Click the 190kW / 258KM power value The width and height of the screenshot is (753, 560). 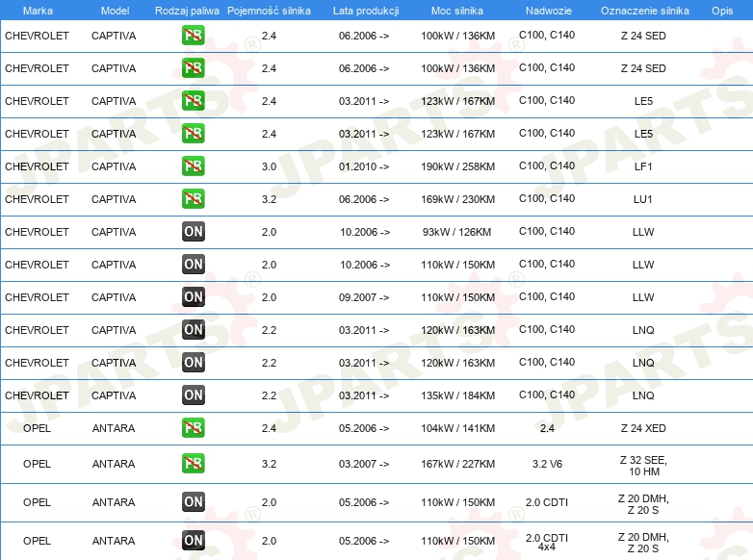tap(458, 166)
